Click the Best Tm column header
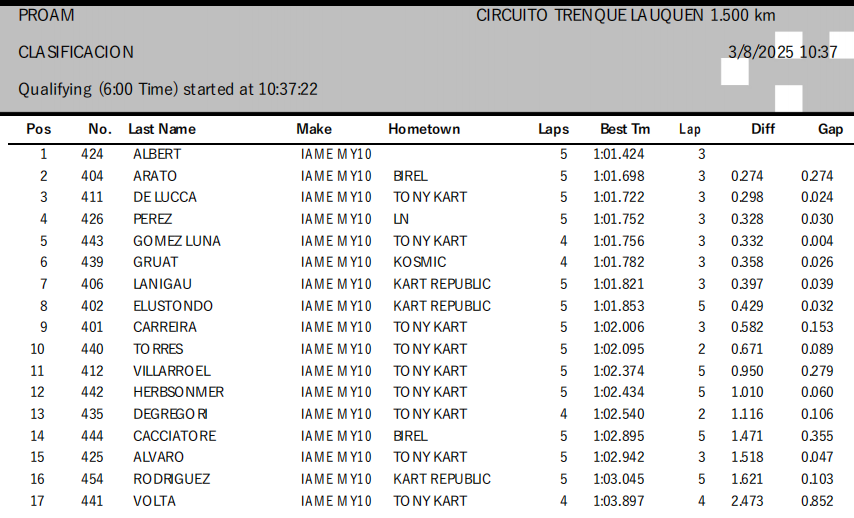 point(625,129)
